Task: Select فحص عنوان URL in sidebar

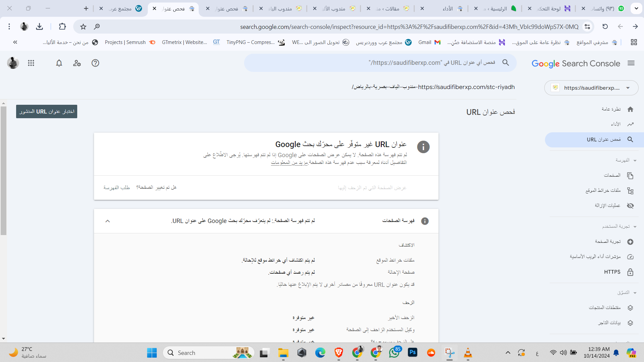Action: (595, 140)
